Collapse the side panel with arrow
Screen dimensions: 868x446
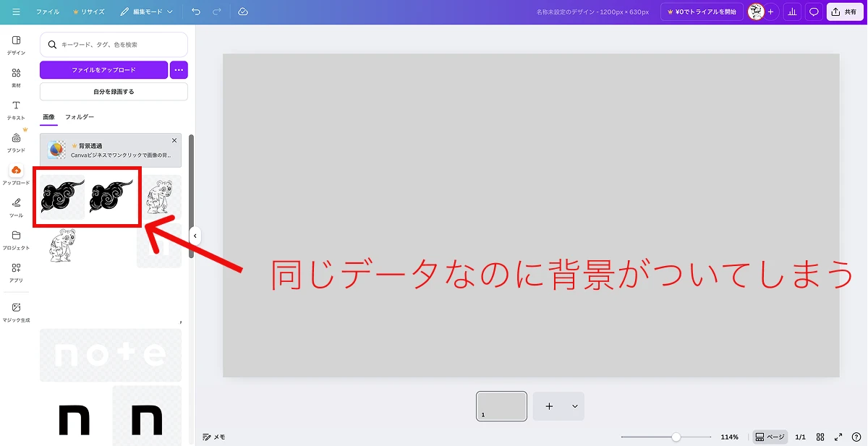pos(195,236)
